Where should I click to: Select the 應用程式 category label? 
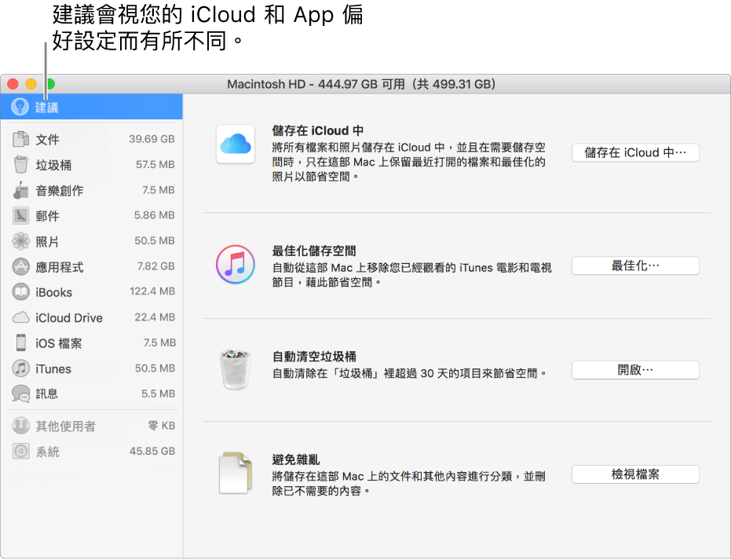point(60,267)
